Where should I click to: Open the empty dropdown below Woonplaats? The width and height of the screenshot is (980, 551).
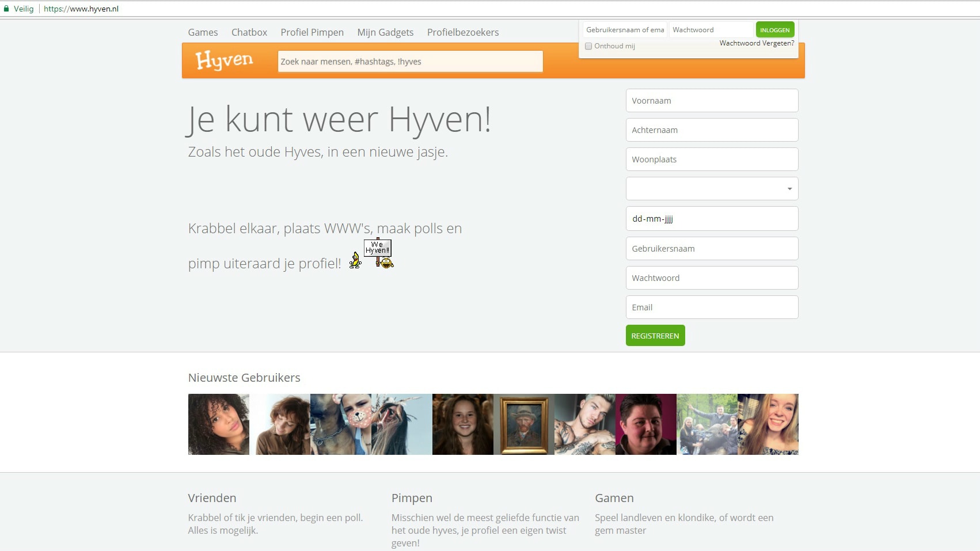[712, 188]
